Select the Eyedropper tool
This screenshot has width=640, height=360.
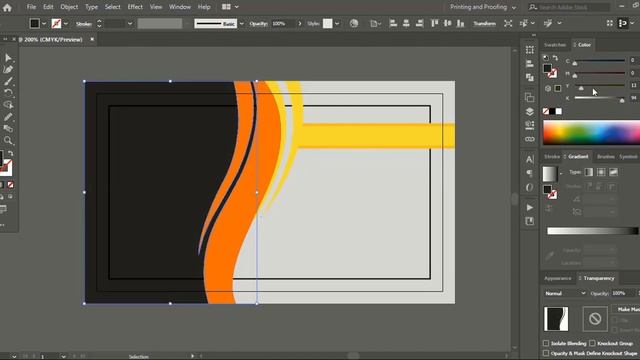coord(8,117)
